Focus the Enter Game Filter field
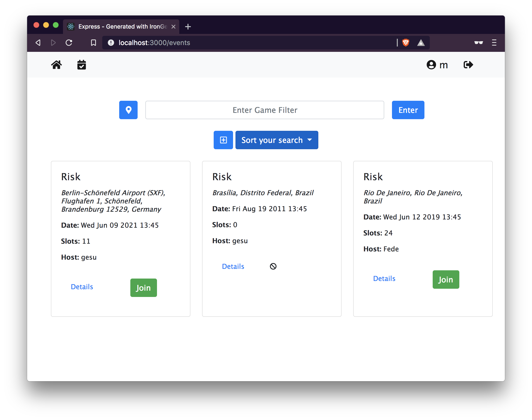The height and width of the screenshot is (420, 532). click(x=265, y=110)
